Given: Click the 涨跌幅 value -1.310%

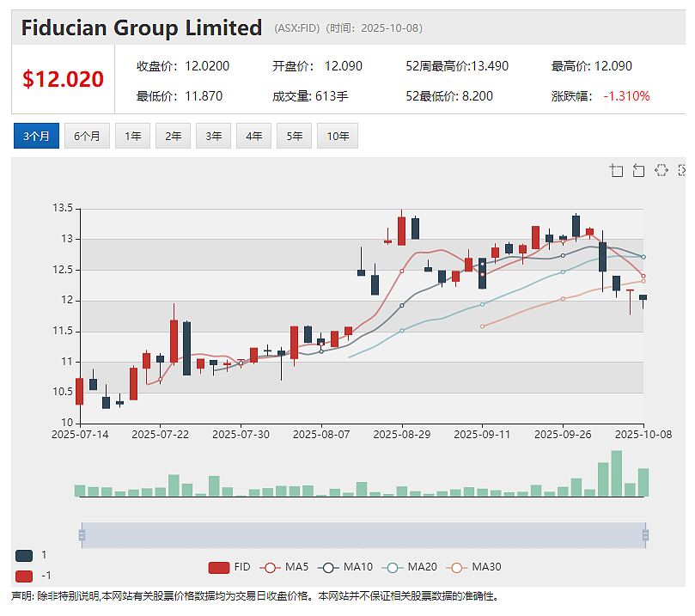Looking at the screenshot, I should click(626, 96).
